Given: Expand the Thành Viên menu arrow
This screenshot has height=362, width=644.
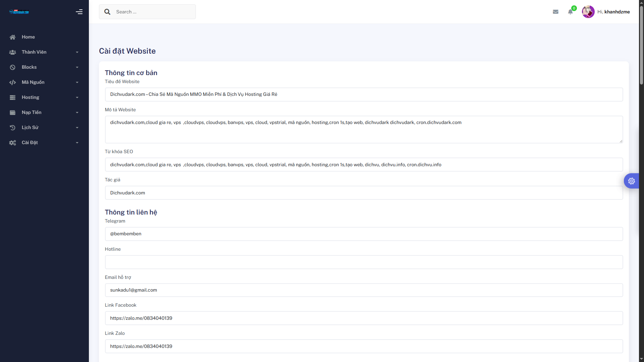Looking at the screenshot, I should point(77,52).
